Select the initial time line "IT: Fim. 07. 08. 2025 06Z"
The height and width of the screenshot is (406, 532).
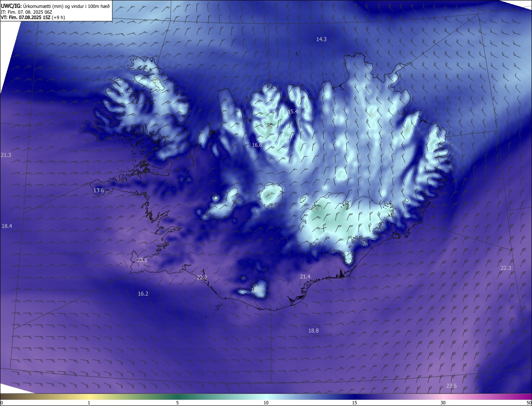click(x=26, y=12)
